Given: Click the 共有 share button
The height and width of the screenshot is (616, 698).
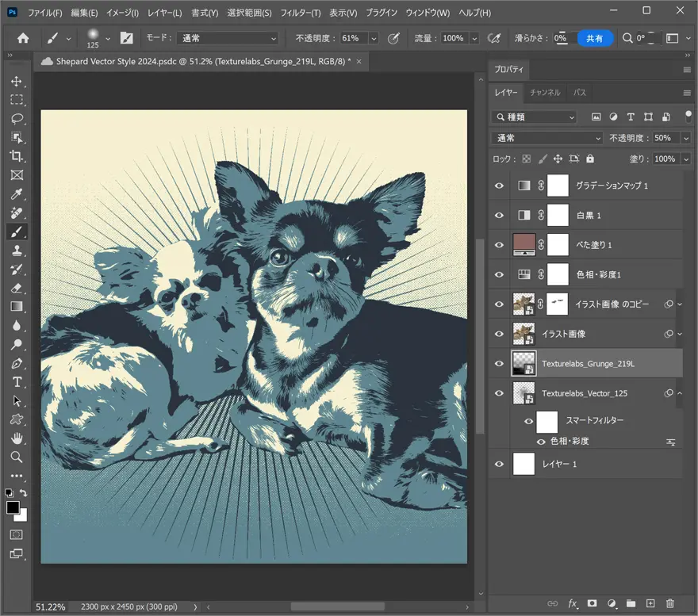Looking at the screenshot, I should (x=594, y=38).
